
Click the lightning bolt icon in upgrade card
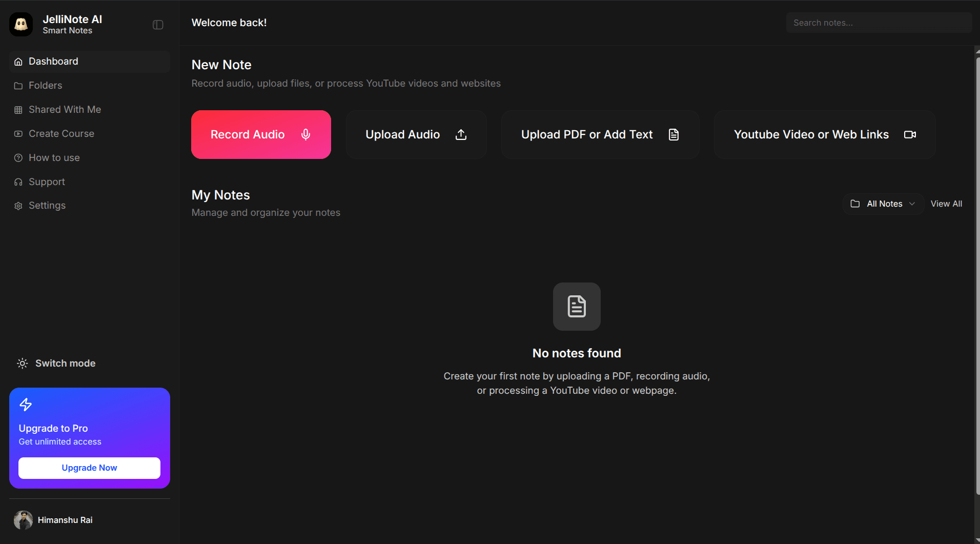26,405
